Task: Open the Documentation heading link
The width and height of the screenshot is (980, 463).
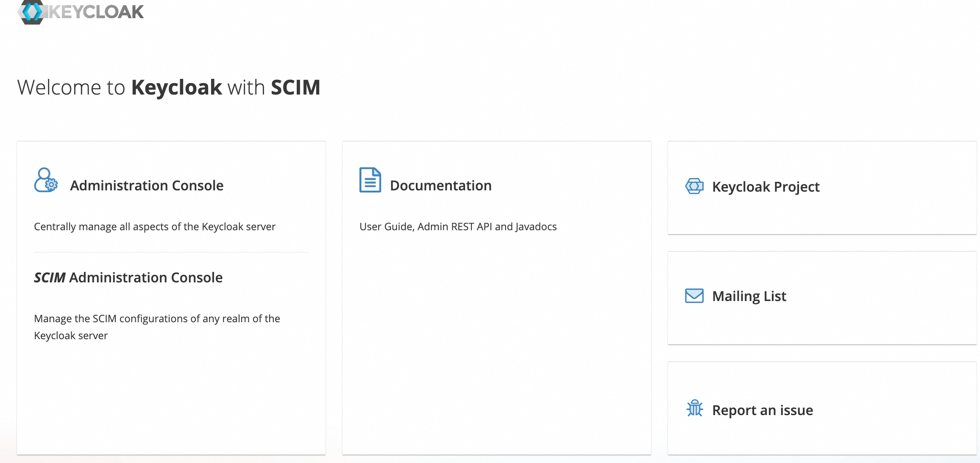Action: click(440, 186)
